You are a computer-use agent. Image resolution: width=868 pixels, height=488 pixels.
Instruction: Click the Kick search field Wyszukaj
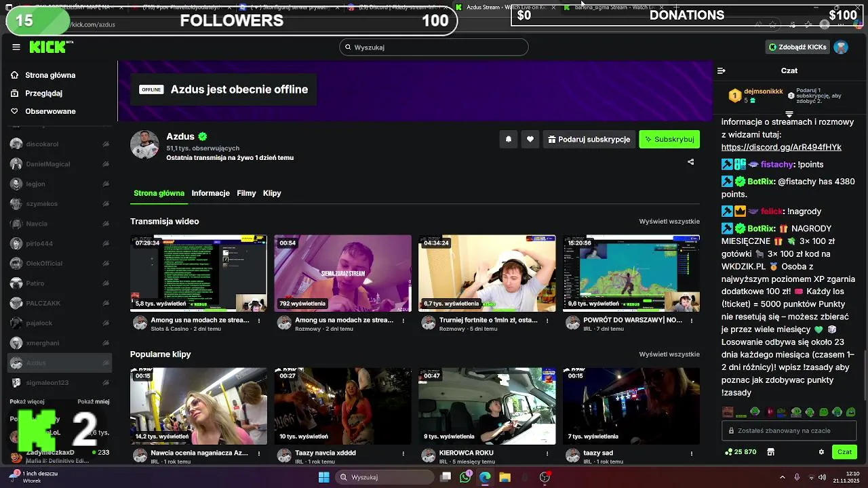434,47
